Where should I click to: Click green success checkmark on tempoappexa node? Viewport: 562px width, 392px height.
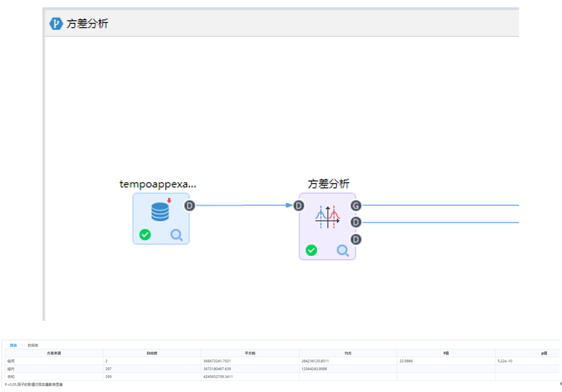click(x=145, y=235)
